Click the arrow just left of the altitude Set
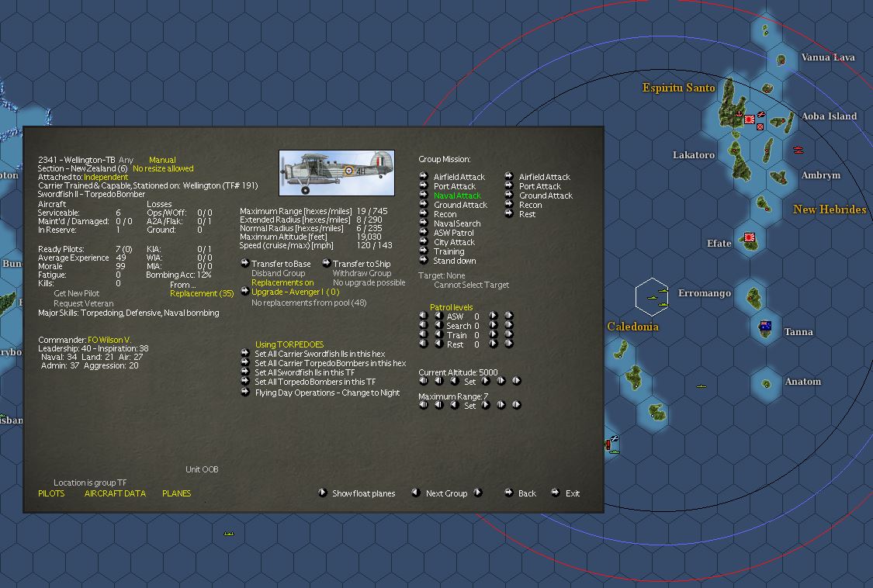Viewport: 873px width, 588px height. coord(454,382)
